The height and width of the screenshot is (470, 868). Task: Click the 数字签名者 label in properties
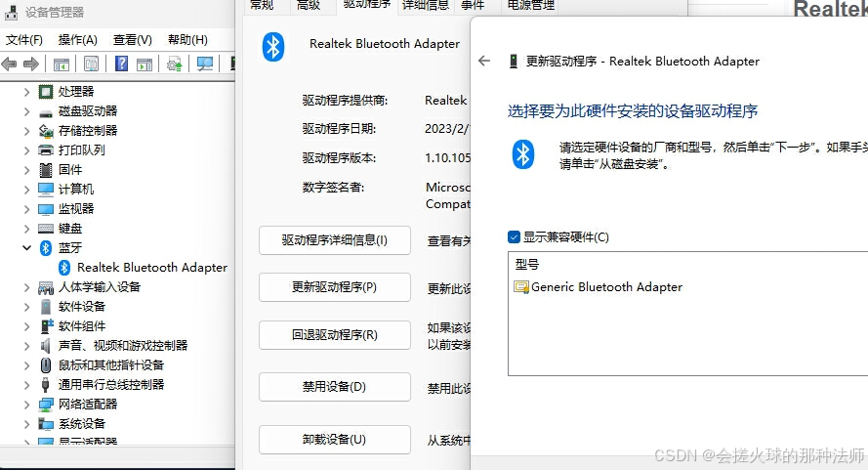point(333,188)
